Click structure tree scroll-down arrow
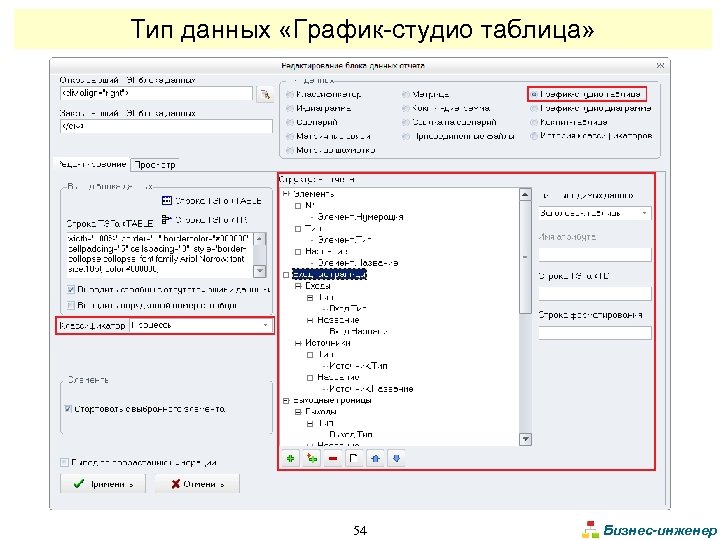This screenshot has height=540, width=720. 525,439
